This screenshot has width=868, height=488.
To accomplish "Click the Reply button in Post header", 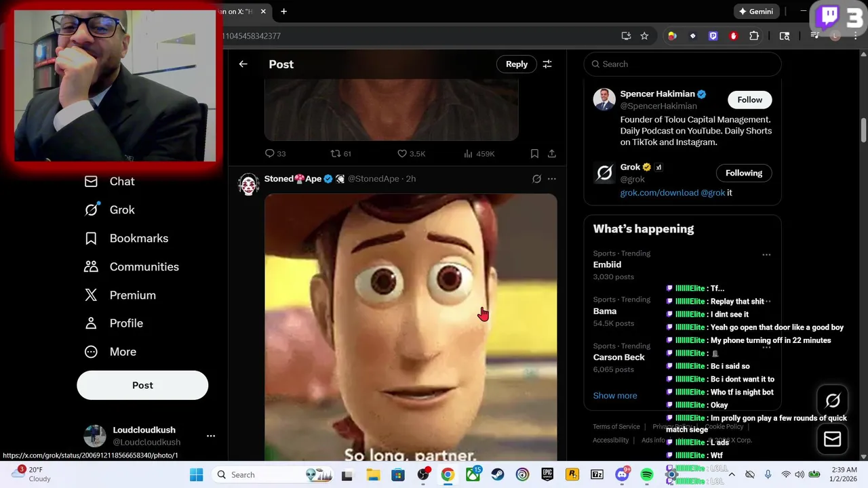I will coord(516,64).
